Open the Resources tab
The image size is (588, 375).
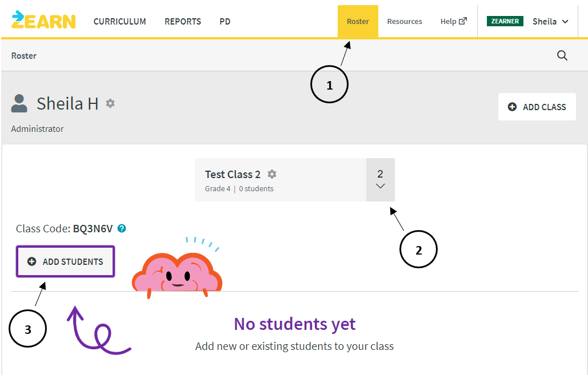coord(405,21)
